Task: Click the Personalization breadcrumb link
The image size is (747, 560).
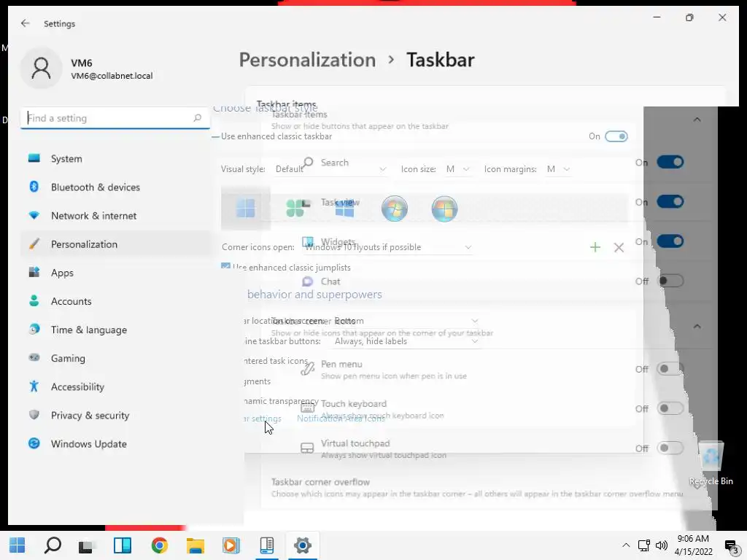Action: (x=307, y=60)
